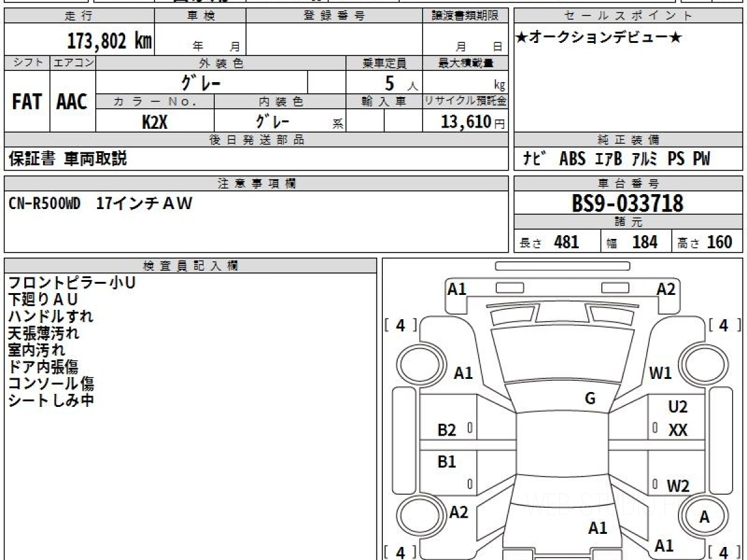Select the フロントピラー小U inspector note
Screen dimensions: 747x560
coord(72,283)
